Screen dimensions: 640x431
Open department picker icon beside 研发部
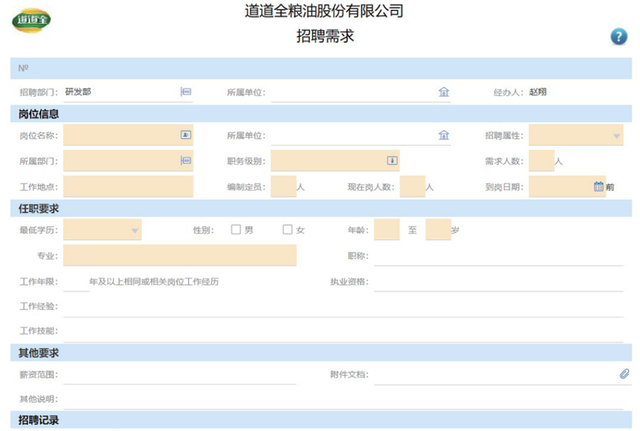186,92
